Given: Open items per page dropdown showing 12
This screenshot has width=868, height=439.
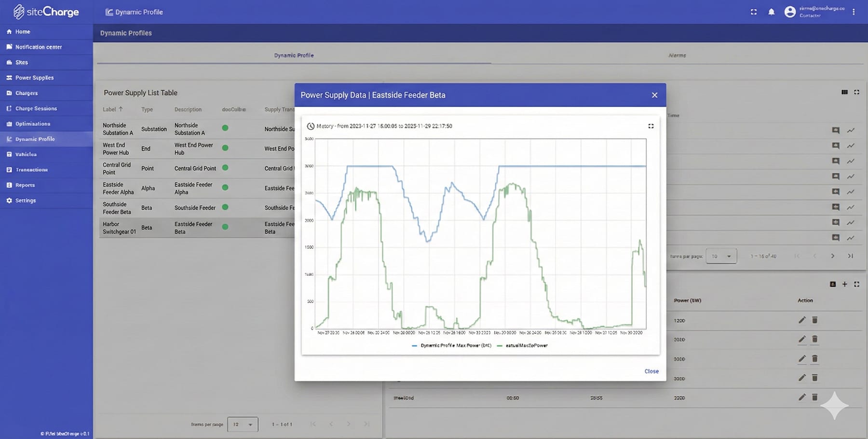Looking at the screenshot, I should tap(243, 425).
